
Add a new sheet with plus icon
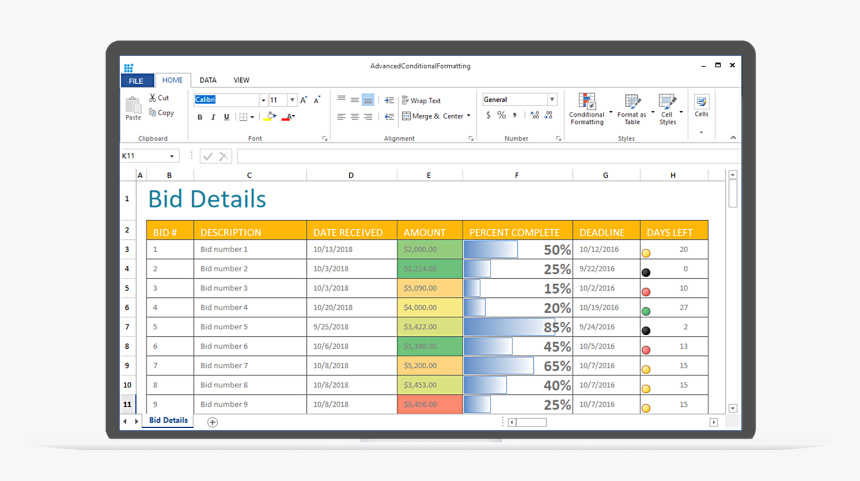point(212,422)
